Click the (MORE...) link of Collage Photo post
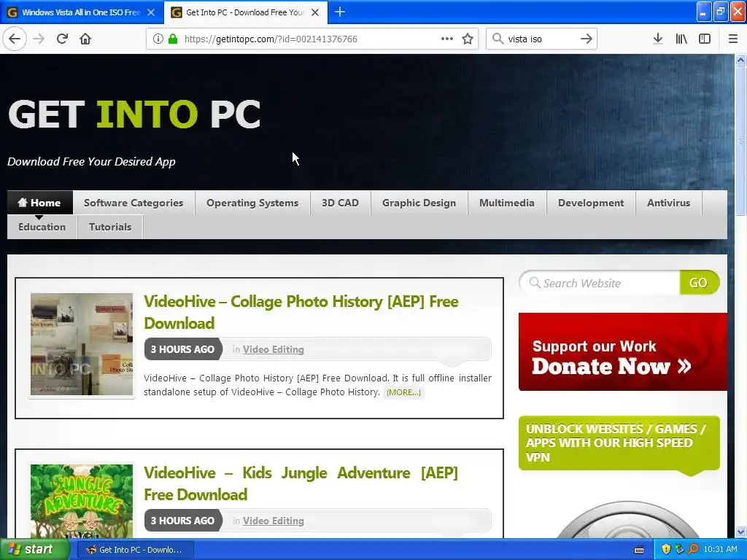The width and height of the screenshot is (747, 560). 403,392
